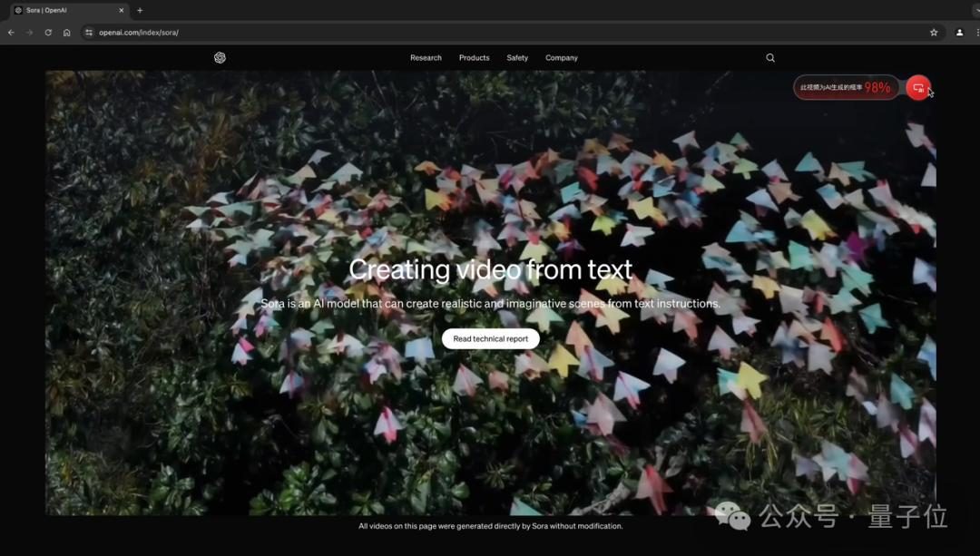
Task: Bookmark this page with the star icon
Action: tap(934, 33)
